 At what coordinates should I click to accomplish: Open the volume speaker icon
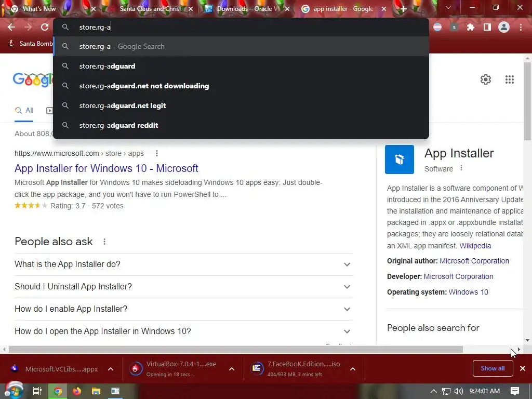pyautogui.click(x=458, y=391)
